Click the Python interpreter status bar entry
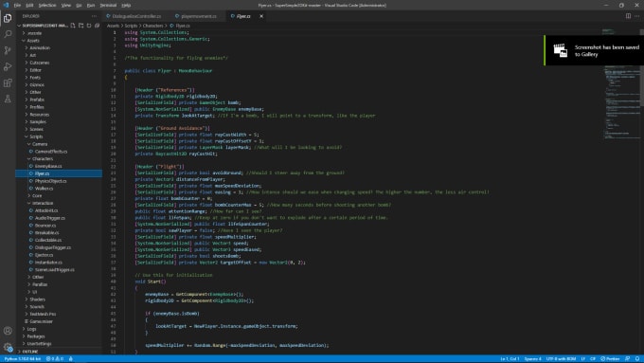The image size is (644, 363). (x=23, y=359)
